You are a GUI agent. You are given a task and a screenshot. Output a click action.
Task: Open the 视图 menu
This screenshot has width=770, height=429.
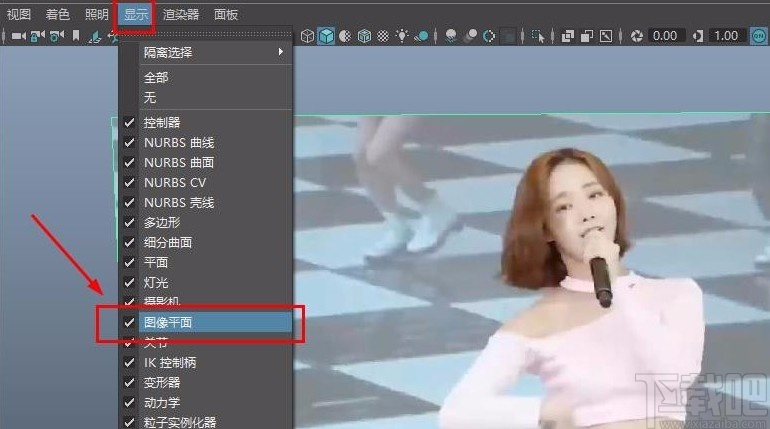[x=19, y=14]
